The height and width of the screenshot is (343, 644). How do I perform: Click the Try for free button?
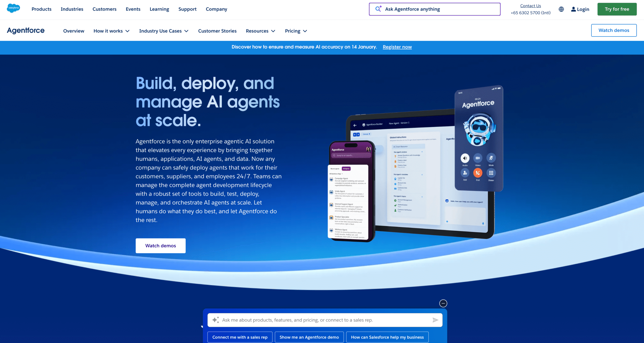617,9
